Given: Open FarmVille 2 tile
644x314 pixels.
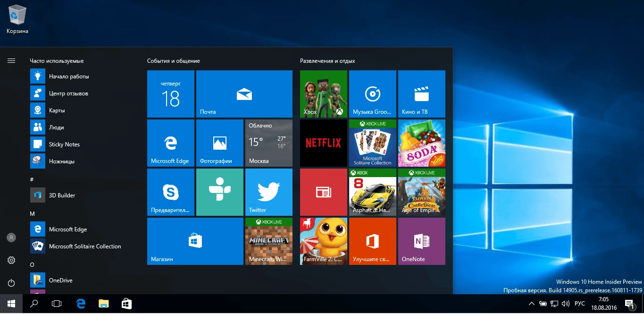Looking at the screenshot, I should click(x=324, y=241).
